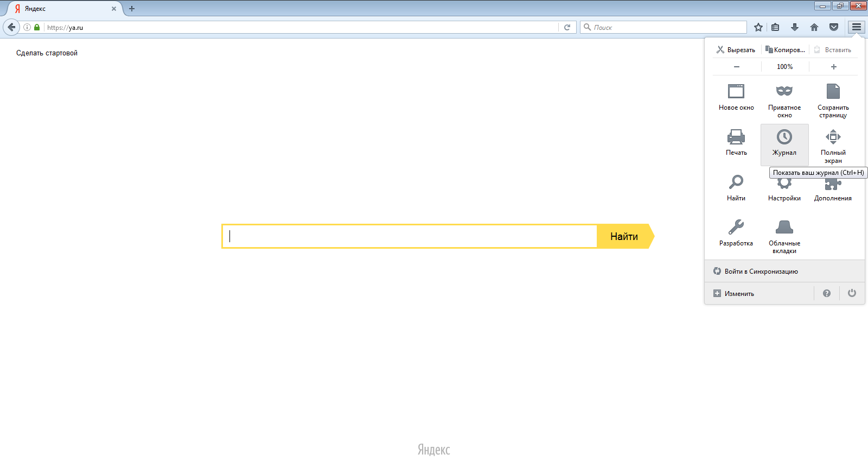Viewport: 868px width, 467px height.
Task: Focus the Поиск search box
Action: pyautogui.click(x=663, y=27)
